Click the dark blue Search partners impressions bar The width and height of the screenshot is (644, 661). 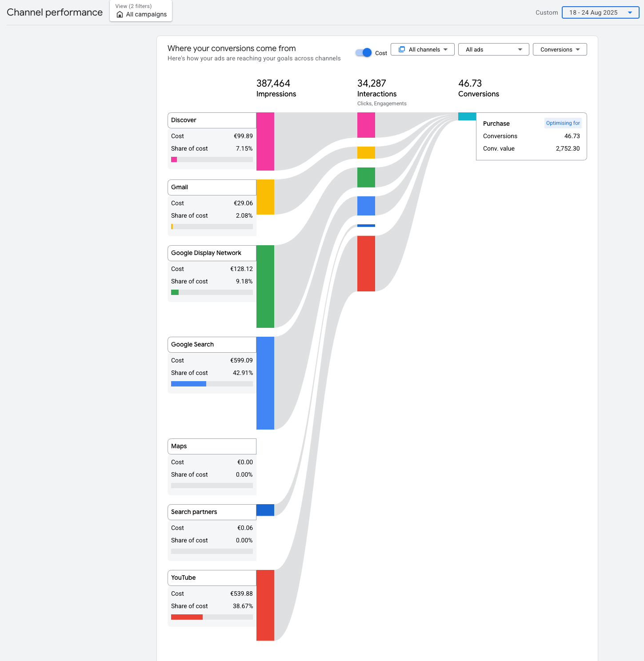point(265,510)
